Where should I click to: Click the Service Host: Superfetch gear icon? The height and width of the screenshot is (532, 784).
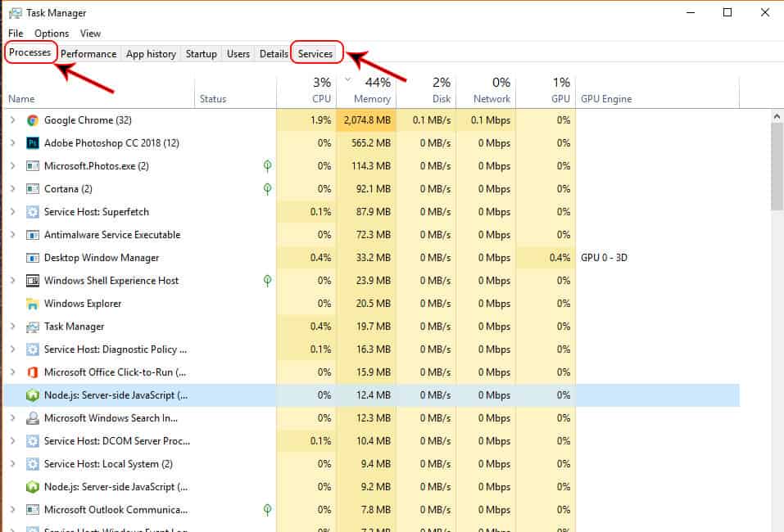(x=33, y=212)
